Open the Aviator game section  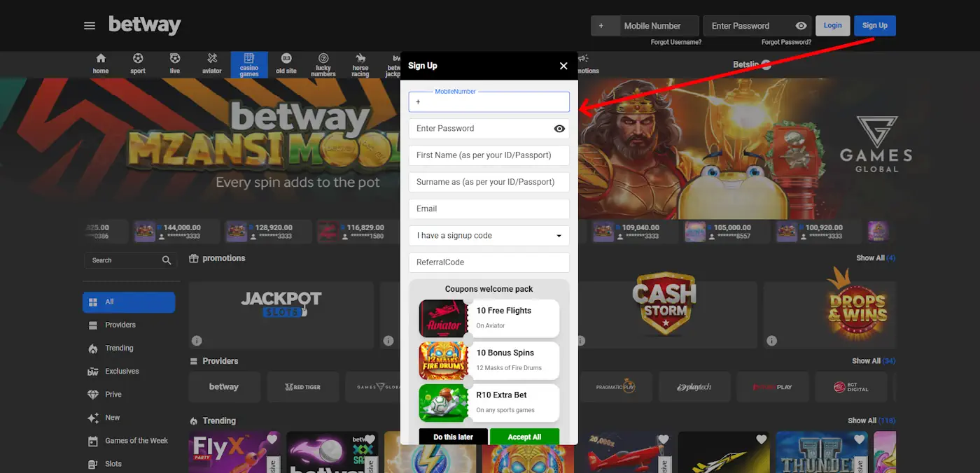pos(212,64)
